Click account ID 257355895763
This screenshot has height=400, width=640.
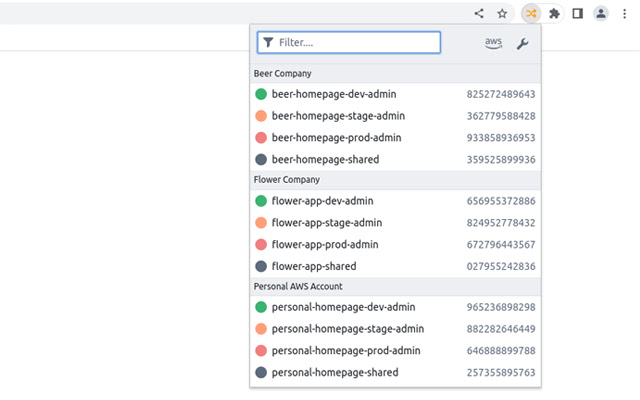[501, 373]
